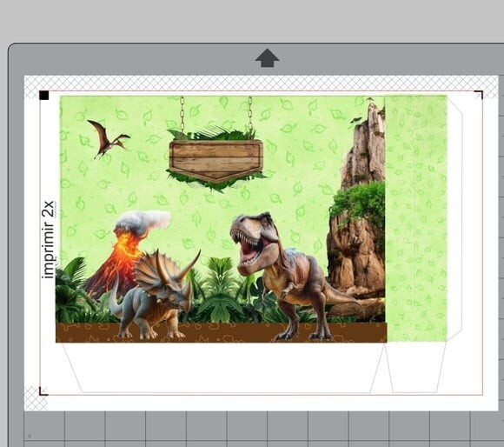Click the brown ground strip design
Image resolution: width=504 pixels, height=447 pixels.
(x=221, y=332)
